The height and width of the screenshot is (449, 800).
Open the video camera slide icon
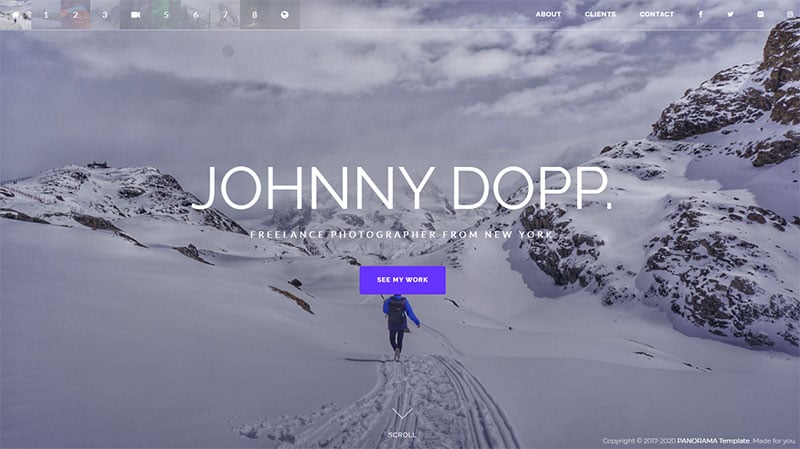pos(135,15)
